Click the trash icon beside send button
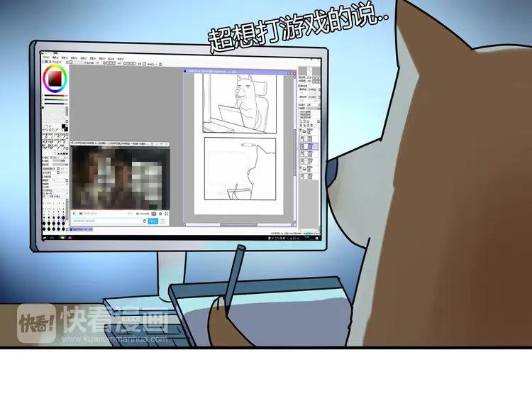This screenshot has height=416, width=532. pos(145,221)
